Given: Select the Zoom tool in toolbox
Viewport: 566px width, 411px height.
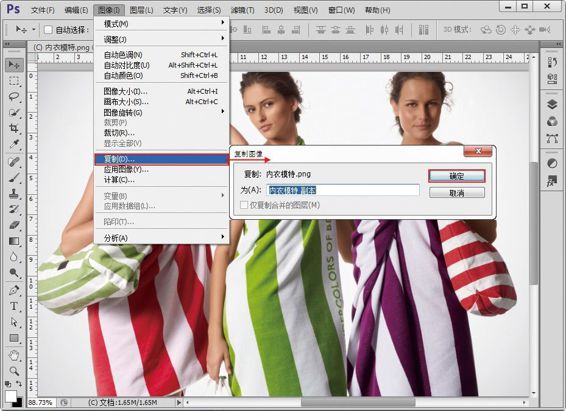Looking at the screenshot, I should coord(14,371).
